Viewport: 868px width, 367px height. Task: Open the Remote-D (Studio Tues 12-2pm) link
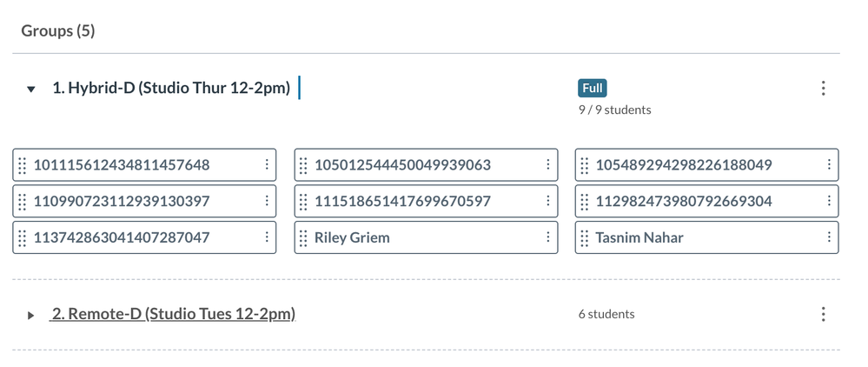click(x=173, y=314)
